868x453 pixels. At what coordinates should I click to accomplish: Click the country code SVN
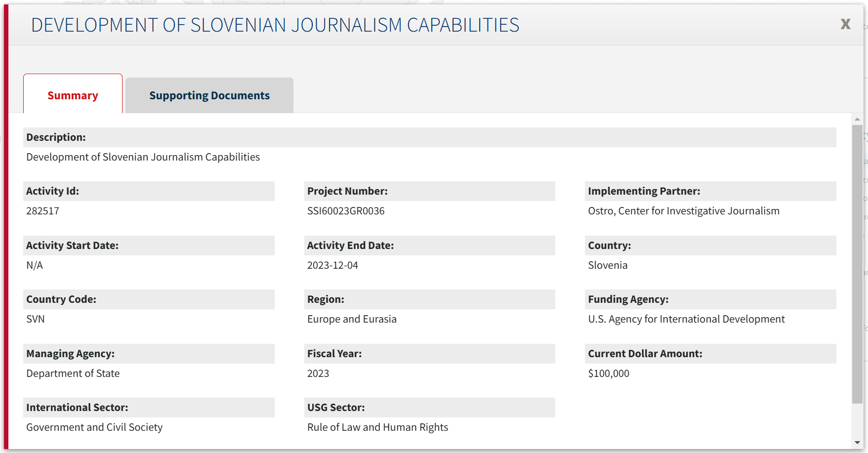pyautogui.click(x=35, y=319)
